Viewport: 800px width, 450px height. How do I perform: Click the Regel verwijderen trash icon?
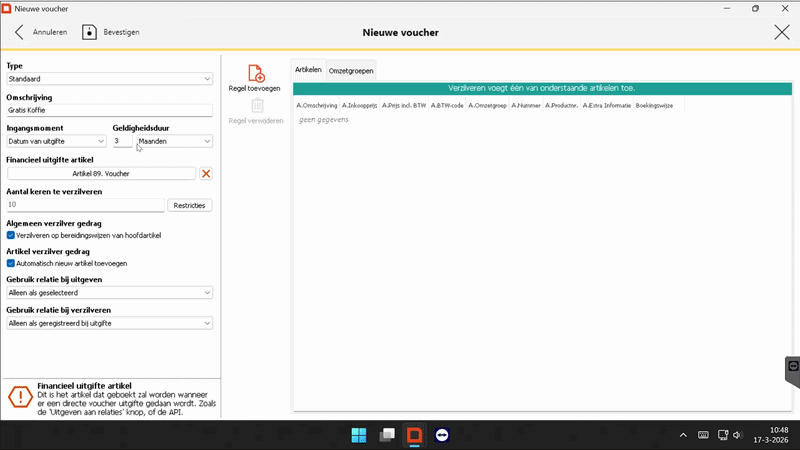(256, 106)
